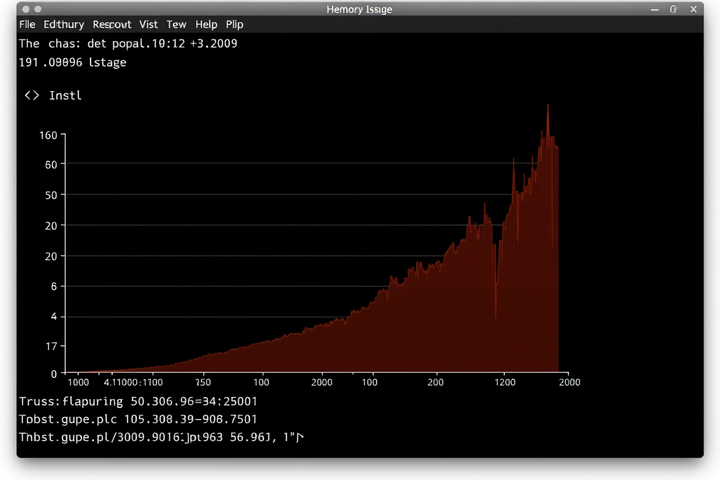Open the File menu
This screenshot has height=480, width=720.
(27, 24)
